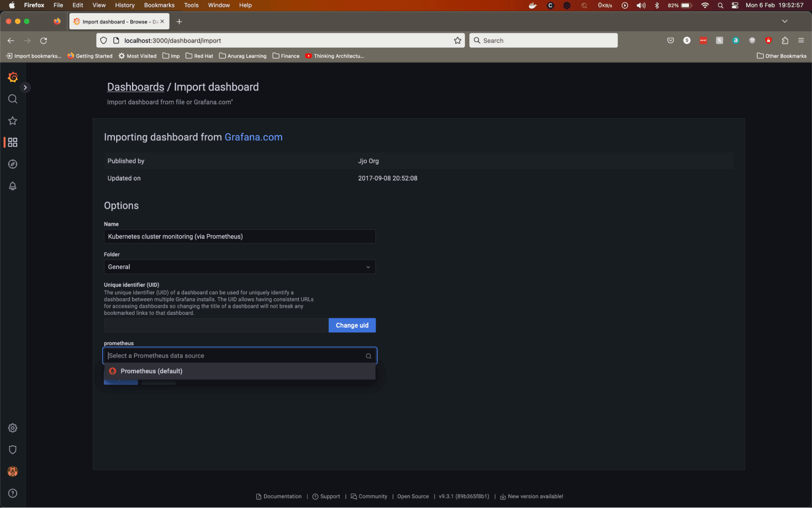Viewport: 812px width, 508px height.
Task: Open the Folder dropdown showing General
Action: tap(239, 267)
